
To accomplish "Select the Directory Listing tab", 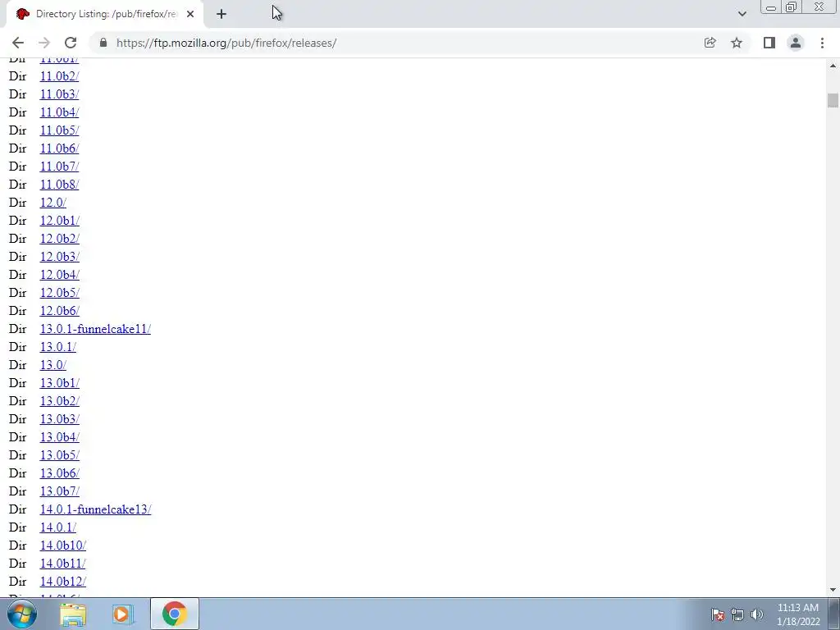I will 105,14.
